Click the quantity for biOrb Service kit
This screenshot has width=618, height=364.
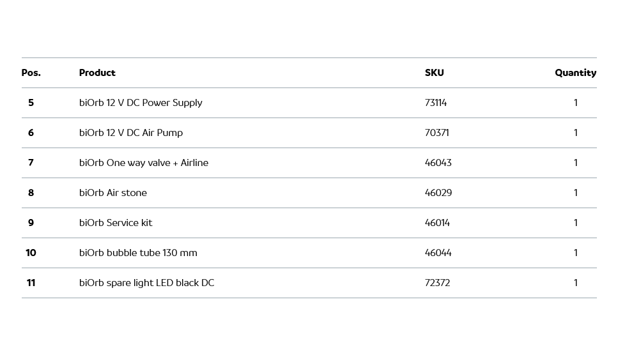575,223
